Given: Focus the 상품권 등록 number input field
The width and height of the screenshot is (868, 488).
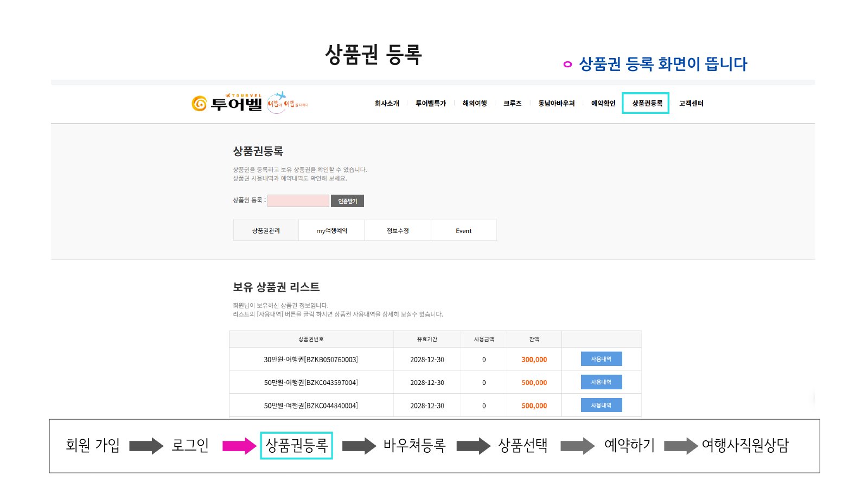Looking at the screenshot, I should pos(298,201).
